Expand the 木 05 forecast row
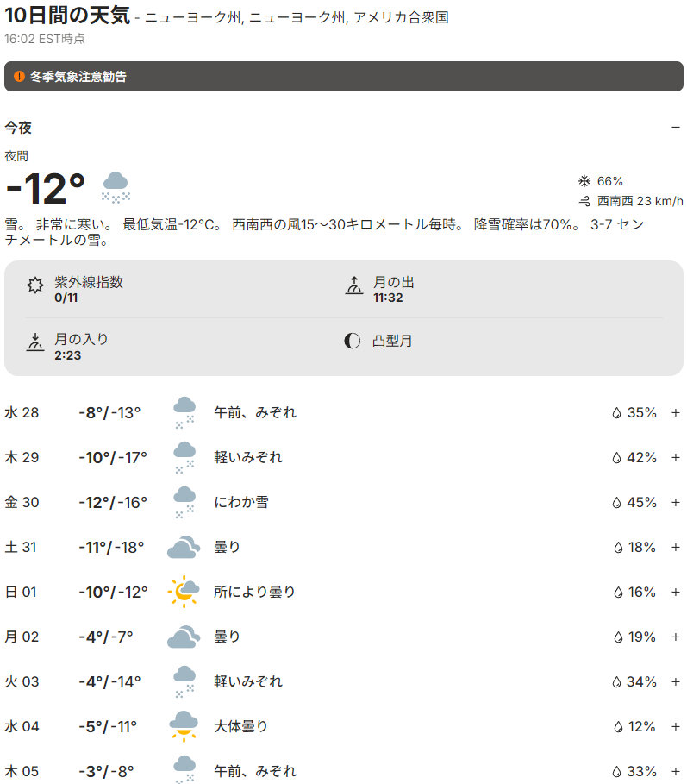Viewport: 687px width, 784px height. [x=675, y=771]
